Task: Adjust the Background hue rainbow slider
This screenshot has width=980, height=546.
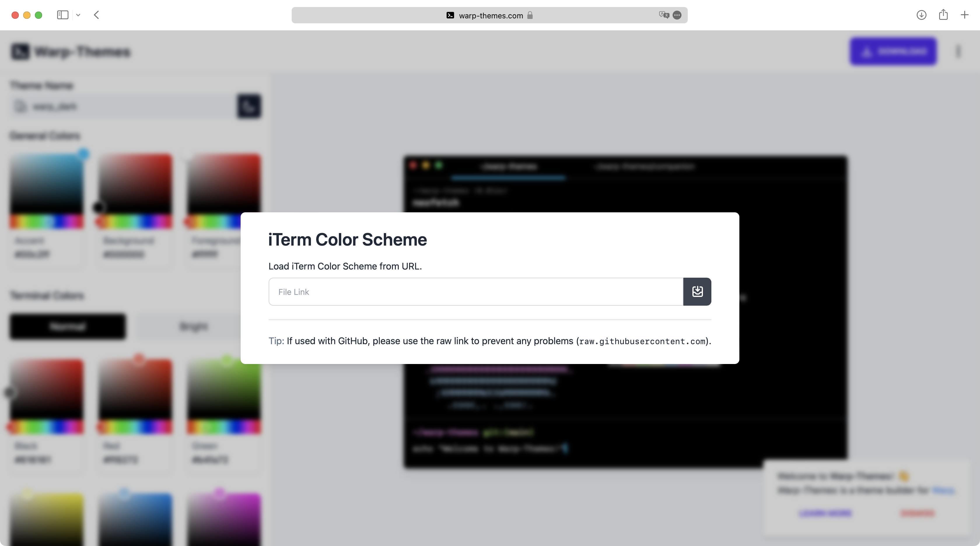Action: tap(135, 221)
